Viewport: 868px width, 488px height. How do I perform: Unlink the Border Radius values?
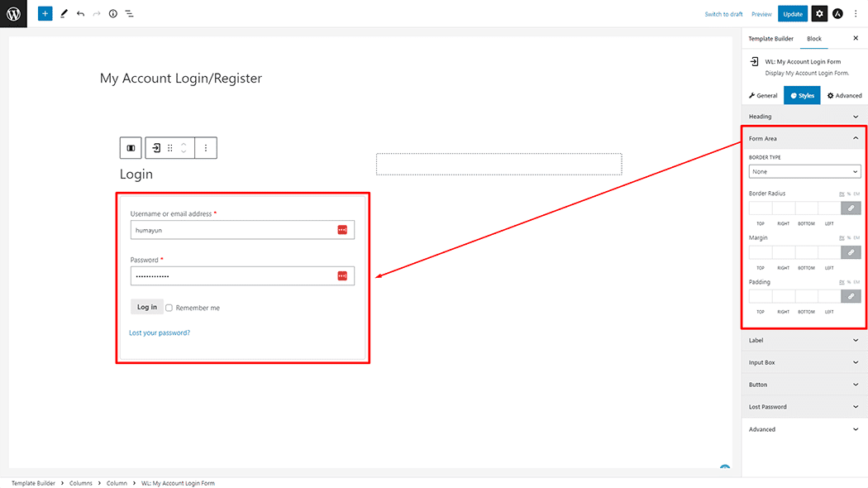[850, 208]
